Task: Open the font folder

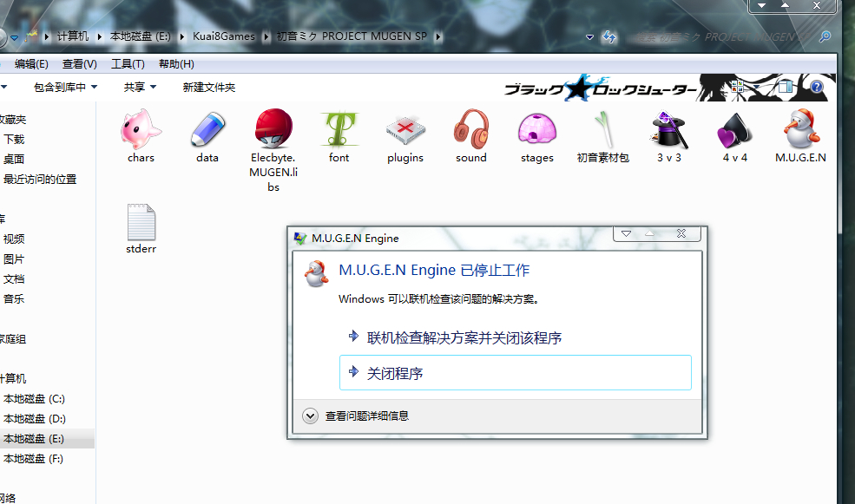Action: point(339,136)
